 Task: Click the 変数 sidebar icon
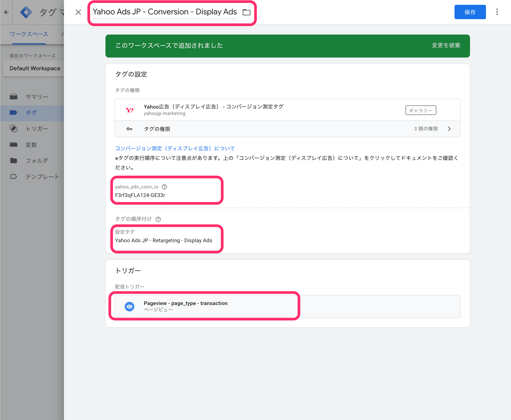click(x=14, y=145)
